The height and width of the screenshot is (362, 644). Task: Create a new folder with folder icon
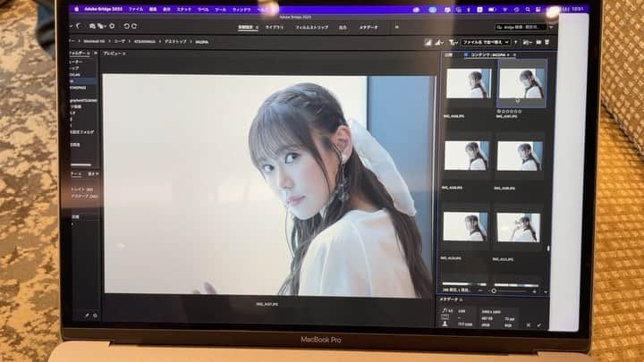point(538,42)
